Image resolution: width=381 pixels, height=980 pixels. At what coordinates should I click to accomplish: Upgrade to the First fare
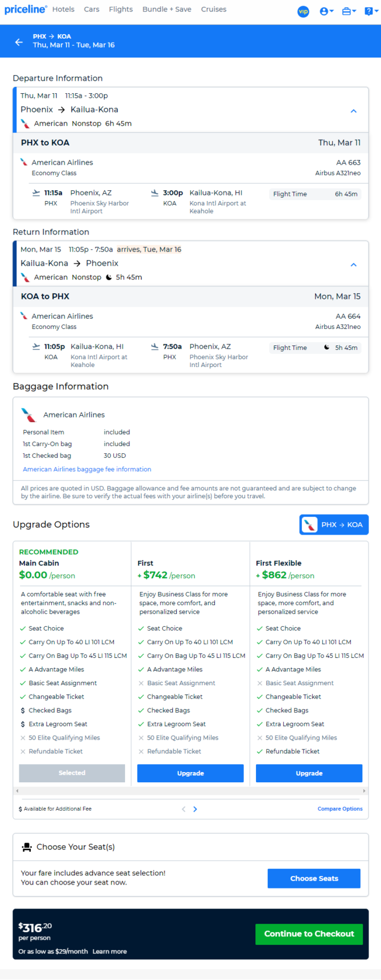click(x=191, y=773)
